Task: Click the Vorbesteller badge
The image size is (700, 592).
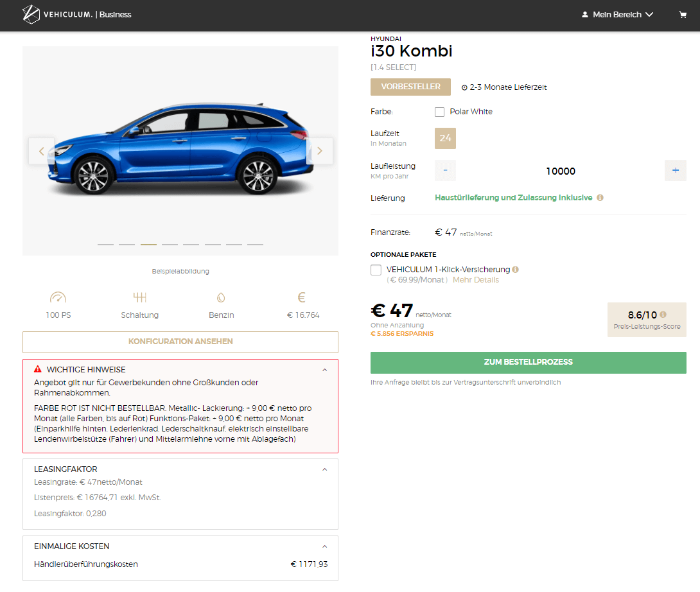Action: coord(411,87)
